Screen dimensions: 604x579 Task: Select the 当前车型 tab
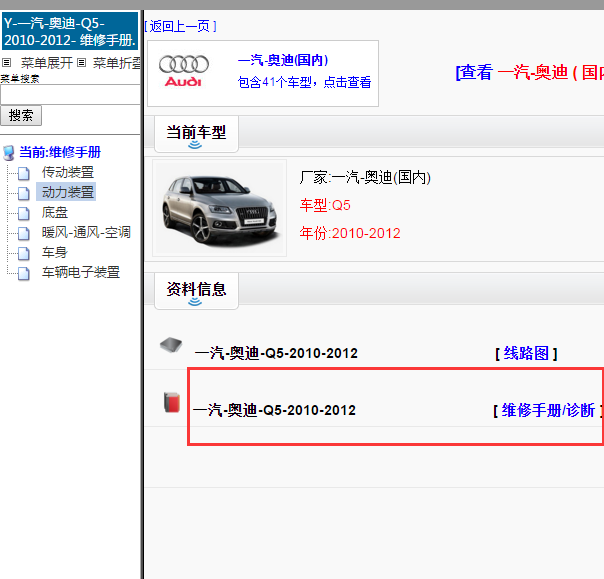(x=196, y=134)
